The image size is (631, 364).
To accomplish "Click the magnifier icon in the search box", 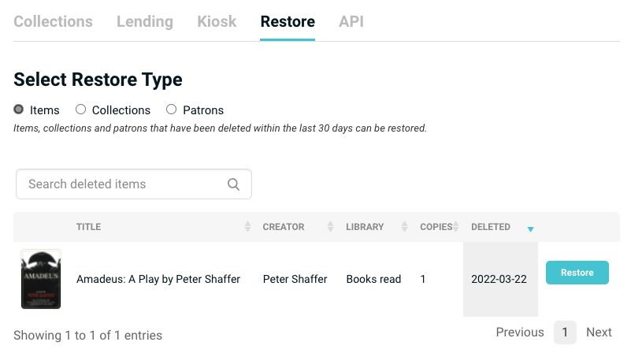I will click(233, 184).
